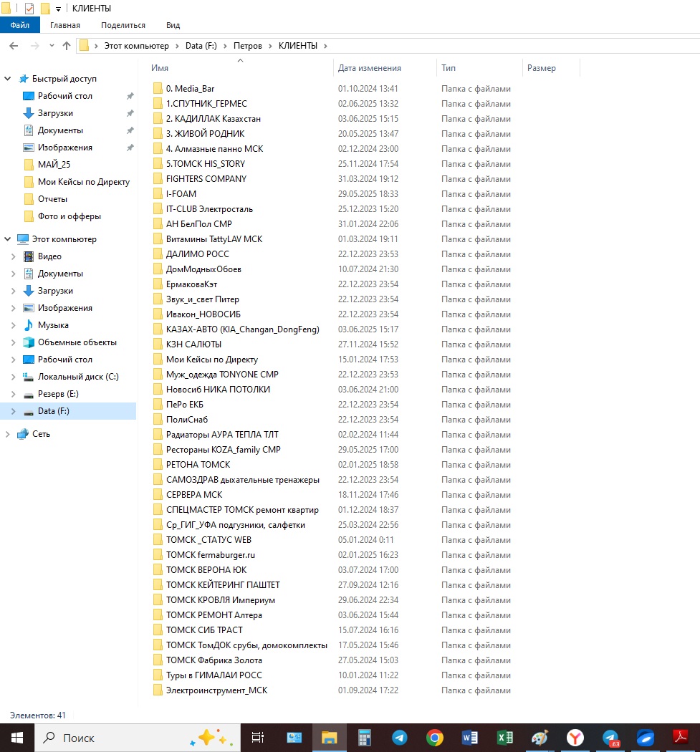Screen dimensions: 700x752
Task: Open Google Chrome from taskbar
Action: pyautogui.click(x=434, y=738)
